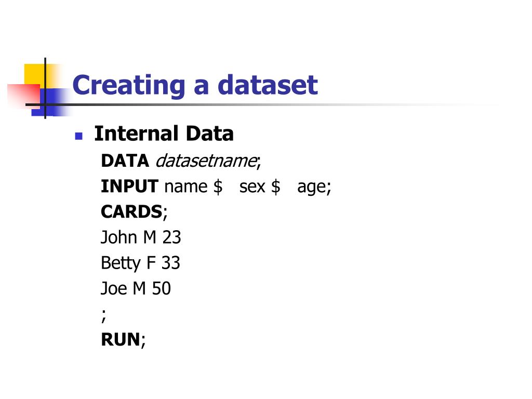Click the 'age;' variable text
The width and height of the screenshot is (532, 399).
point(314,187)
